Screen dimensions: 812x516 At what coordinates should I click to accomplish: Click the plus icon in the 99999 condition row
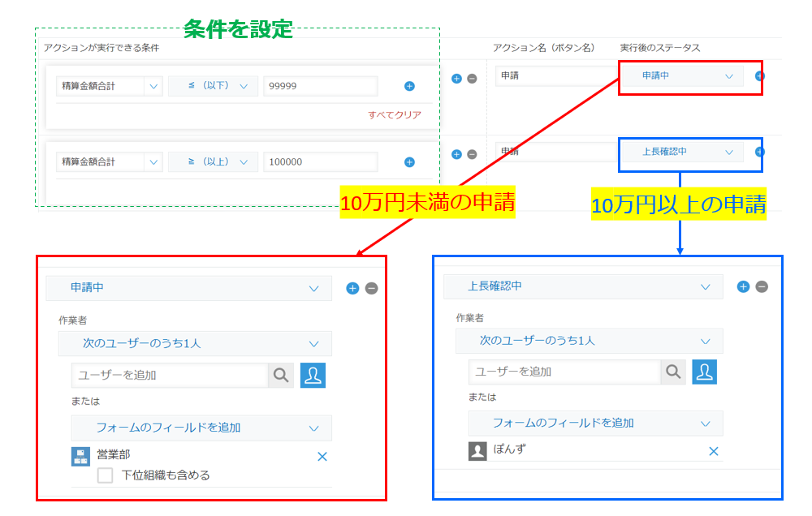click(409, 85)
